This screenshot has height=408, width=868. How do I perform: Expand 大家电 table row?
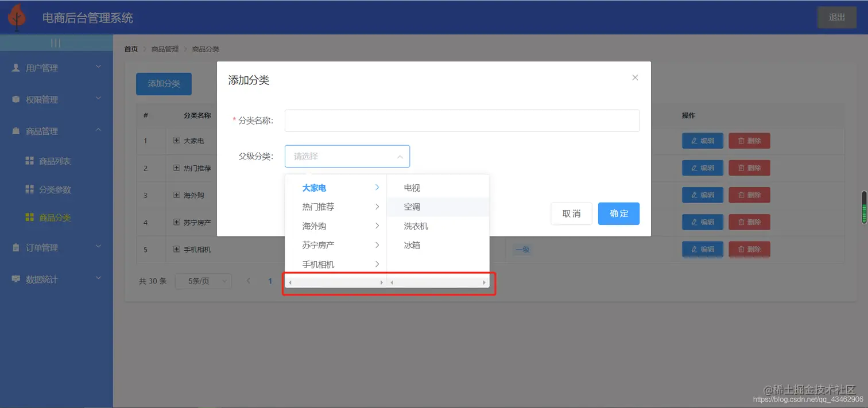[177, 141]
